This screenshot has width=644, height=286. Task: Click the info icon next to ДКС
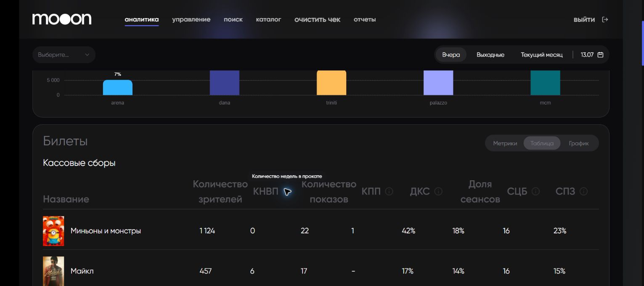click(438, 191)
